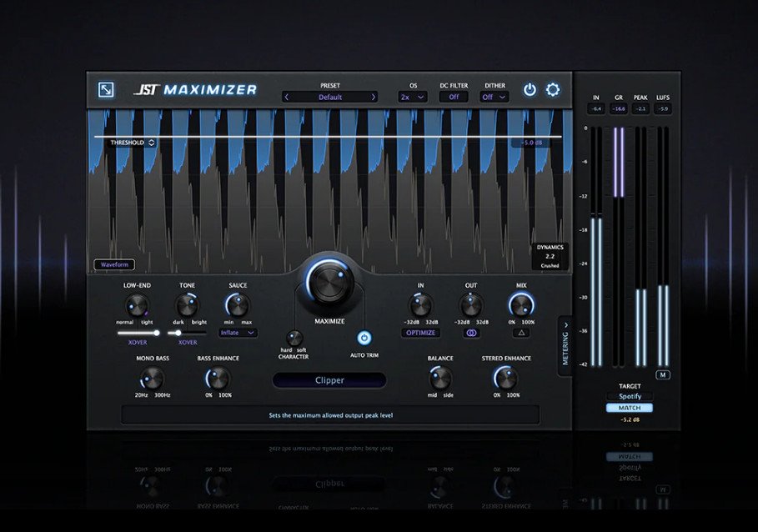
Task: Click the resize window icon
Action: [x=106, y=90]
